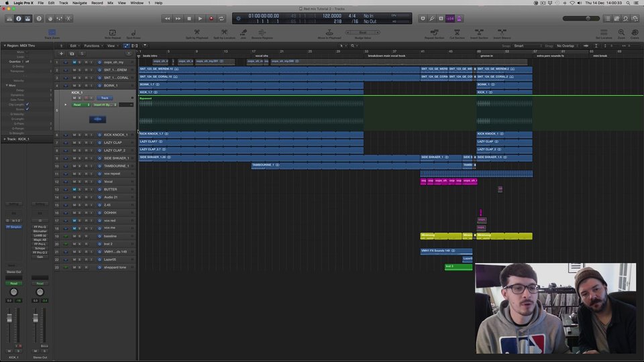This screenshot has height=362, width=644.
Task: Rewind the playhead
Action: (167, 19)
